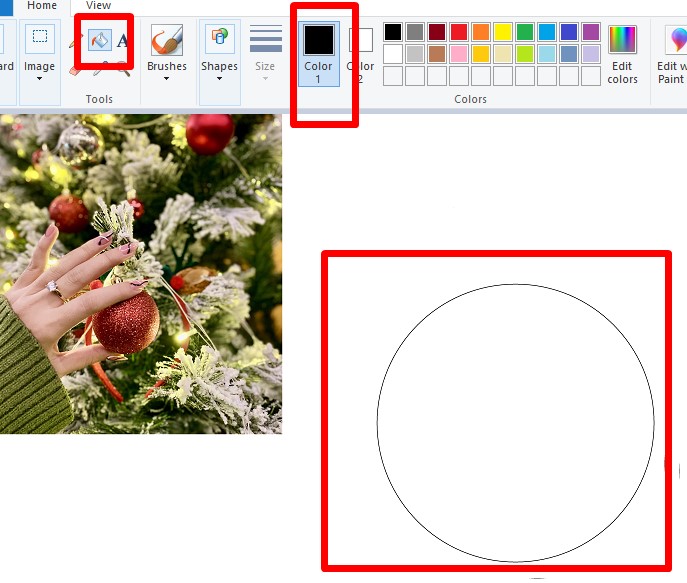Pick the gold palette swatch
The image size is (687, 583).
click(x=481, y=54)
